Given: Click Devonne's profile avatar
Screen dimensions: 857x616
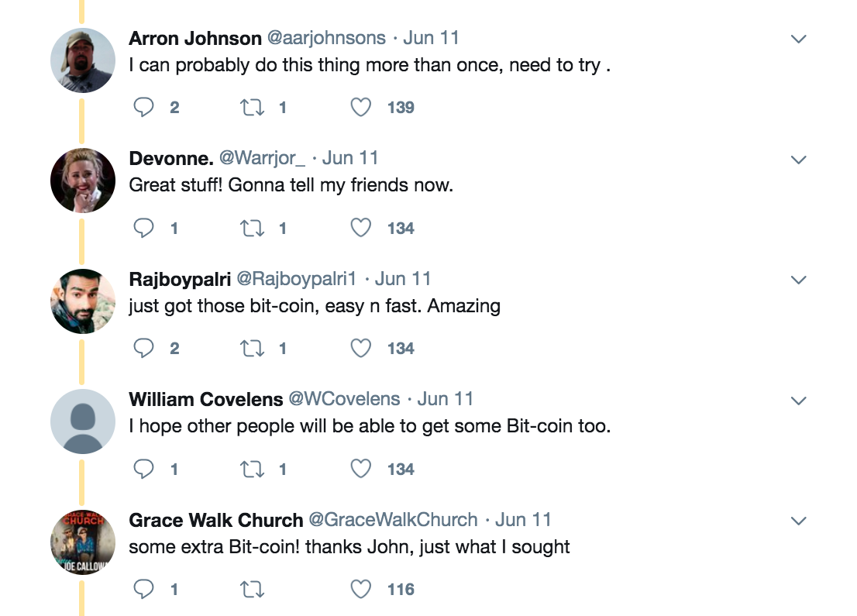Looking at the screenshot, I should click(83, 181).
